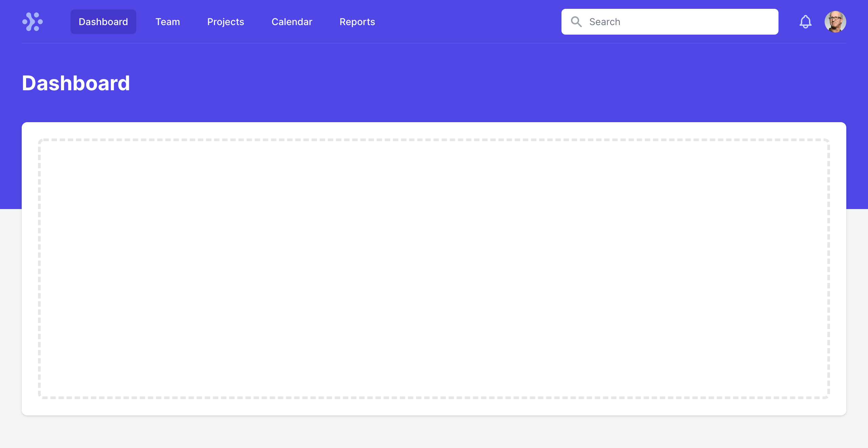This screenshot has height=448, width=868.
Task: Go to the Team page
Action: (167, 22)
